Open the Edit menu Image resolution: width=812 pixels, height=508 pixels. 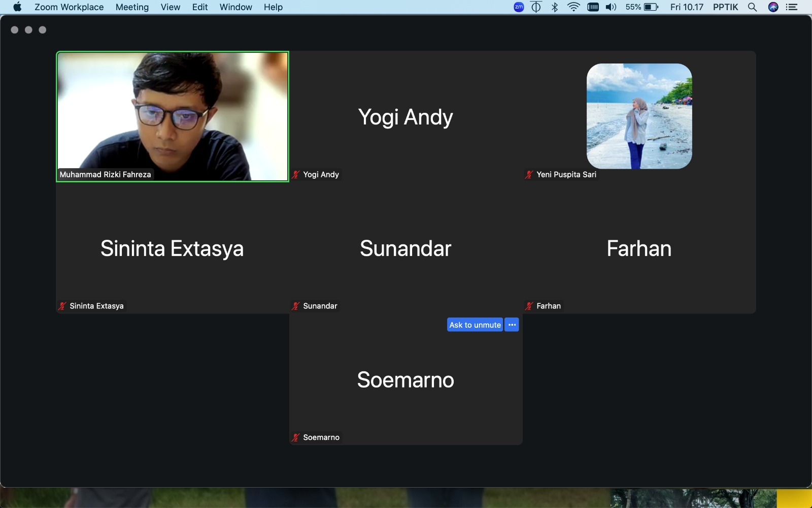click(200, 7)
